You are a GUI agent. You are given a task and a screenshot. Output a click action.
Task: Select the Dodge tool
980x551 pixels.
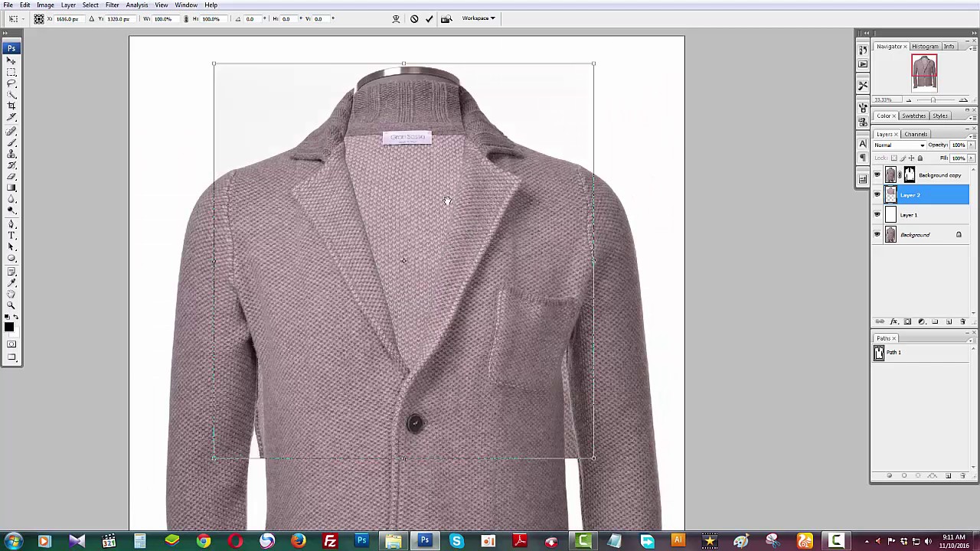pos(11,210)
